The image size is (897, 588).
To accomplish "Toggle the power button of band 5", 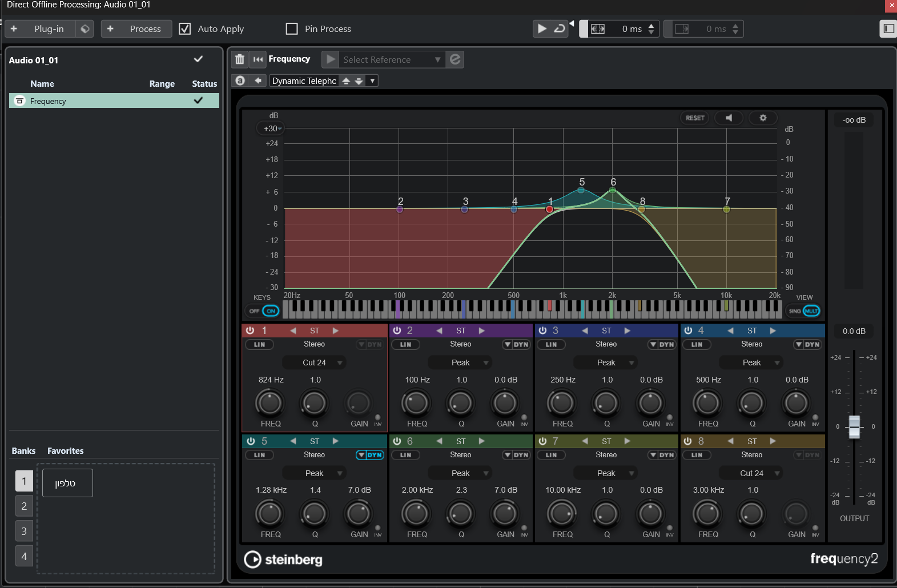I will (x=251, y=441).
